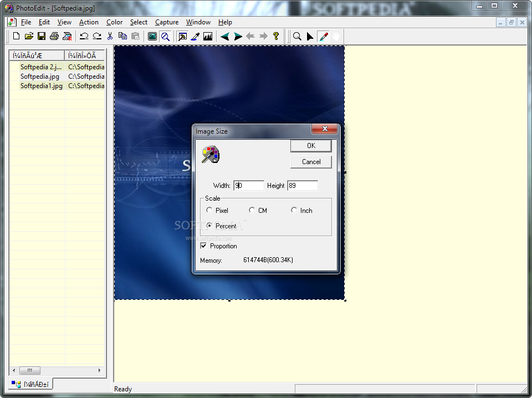The image size is (532, 398).
Task: Select the Percent scale radio button
Action: 209,226
